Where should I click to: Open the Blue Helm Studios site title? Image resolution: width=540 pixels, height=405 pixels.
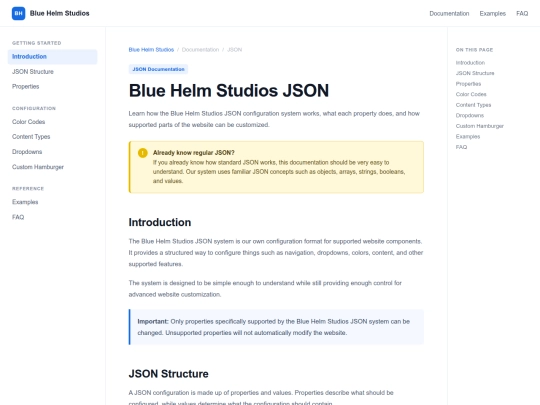(x=60, y=13)
